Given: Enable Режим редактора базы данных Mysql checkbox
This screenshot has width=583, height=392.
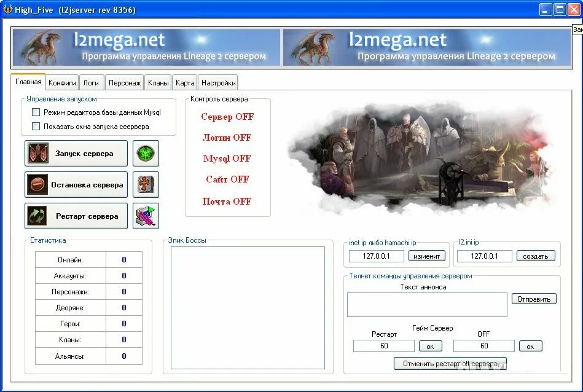Looking at the screenshot, I should (x=36, y=112).
